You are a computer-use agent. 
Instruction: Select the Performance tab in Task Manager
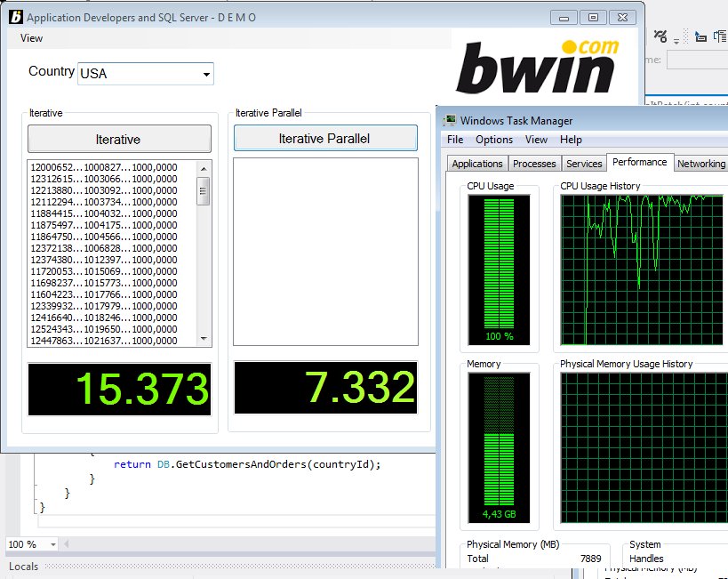[x=640, y=162]
